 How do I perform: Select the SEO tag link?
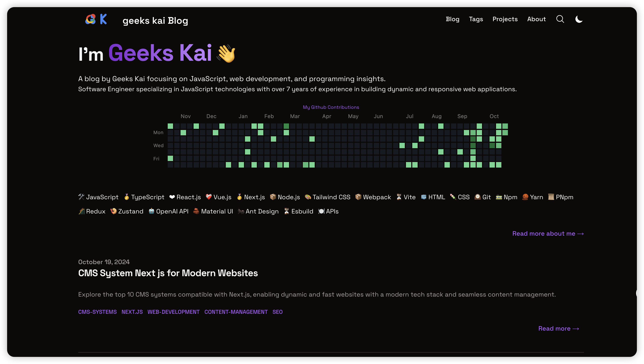coord(277,312)
